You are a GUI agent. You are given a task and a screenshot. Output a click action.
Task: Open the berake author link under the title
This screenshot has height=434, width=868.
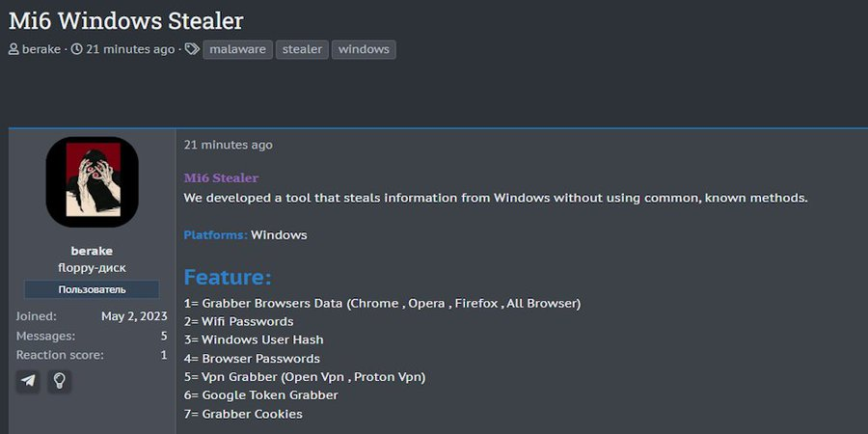tap(41, 49)
